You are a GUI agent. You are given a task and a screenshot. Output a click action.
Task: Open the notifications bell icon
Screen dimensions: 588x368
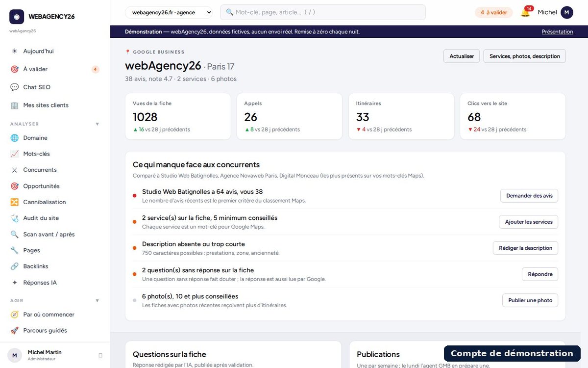coord(525,13)
